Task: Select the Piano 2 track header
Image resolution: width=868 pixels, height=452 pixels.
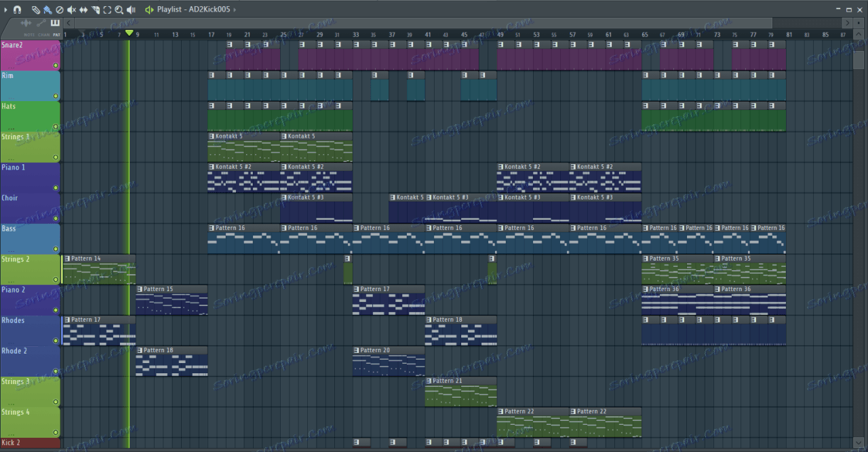Action: (x=30, y=300)
